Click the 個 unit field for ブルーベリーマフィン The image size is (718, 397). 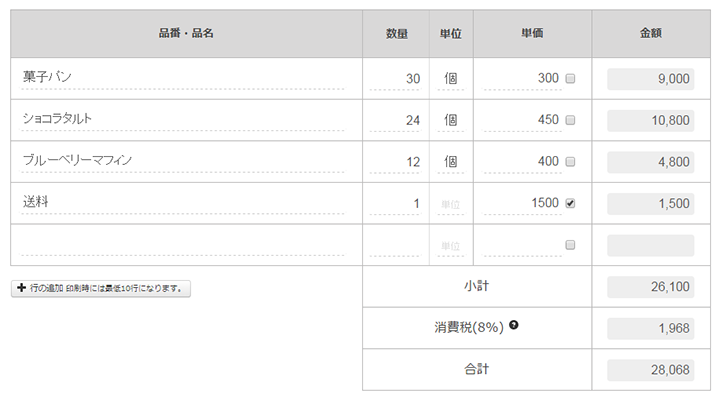coord(451,162)
